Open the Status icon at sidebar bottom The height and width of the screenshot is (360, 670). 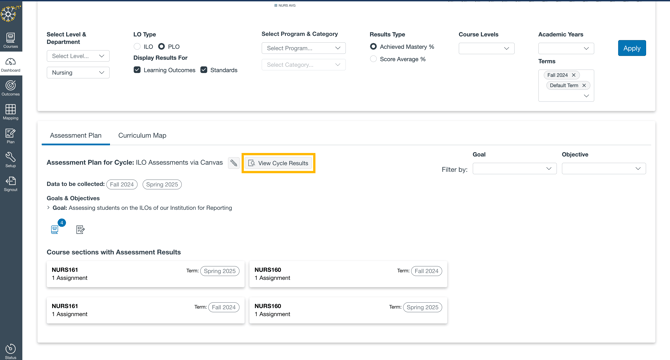click(11, 351)
